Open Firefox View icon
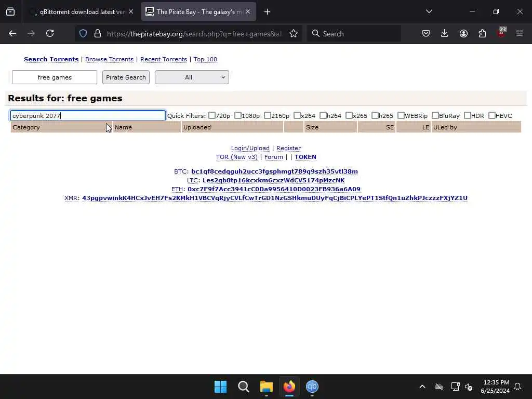The width and height of the screenshot is (532, 399). pyautogui.click(x=10, y=12)
